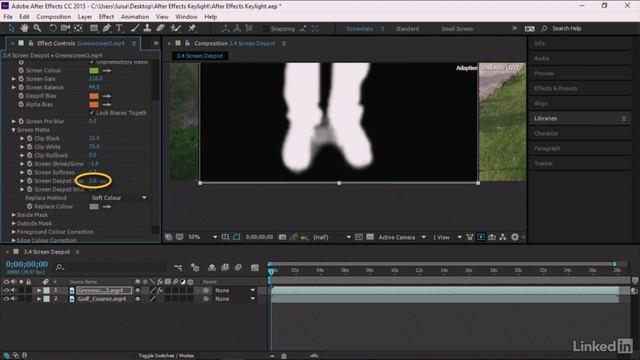Select the Puppet Pin tool
The width and height of the screenshot is (640, 360).
coord(192,28)
